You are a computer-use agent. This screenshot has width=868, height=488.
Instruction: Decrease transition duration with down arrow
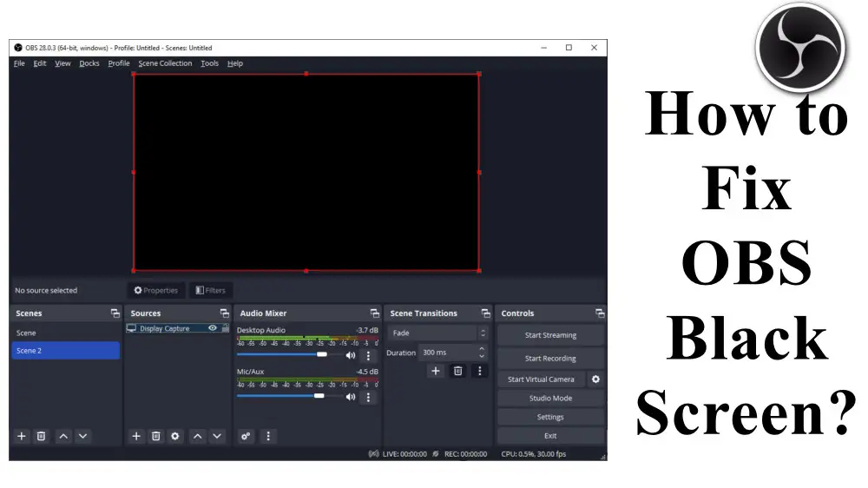coord(482,356)
